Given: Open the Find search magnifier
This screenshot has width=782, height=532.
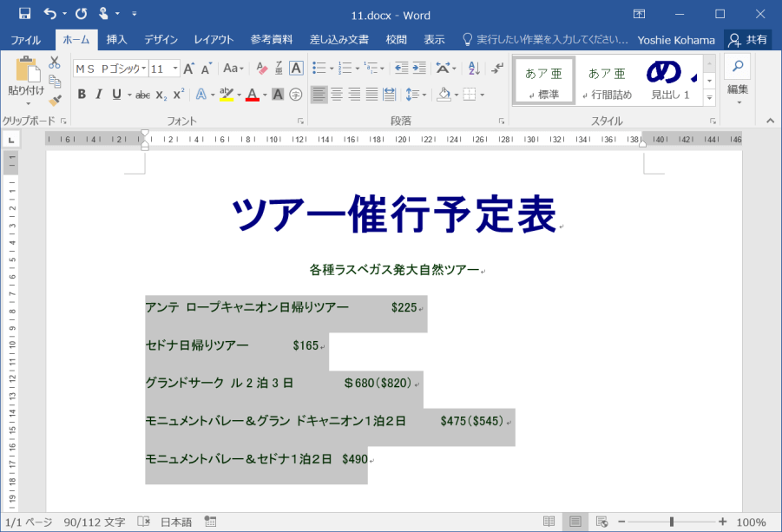Looking at the screenshot, I should point(738,66).
